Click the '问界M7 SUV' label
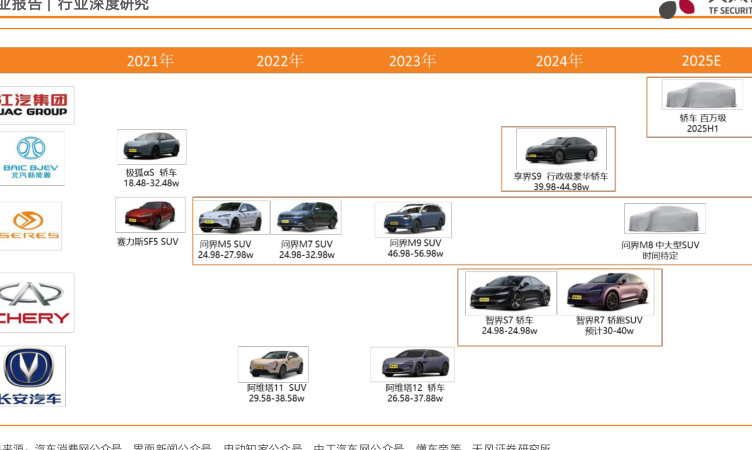 click(306, 244)
